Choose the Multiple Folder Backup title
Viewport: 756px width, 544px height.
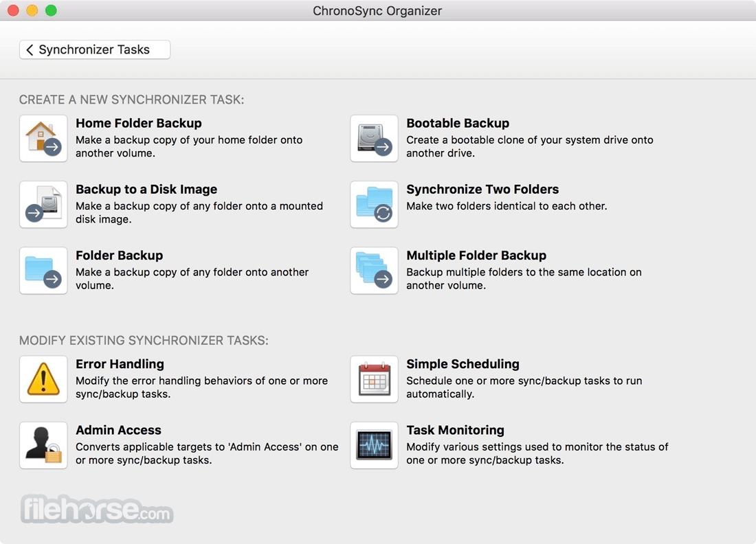476,256
